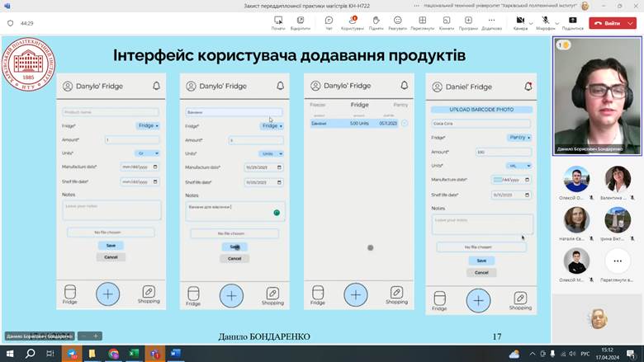
Task: Click the Pop out (Почати) button
Action: [x=277, y=22]
